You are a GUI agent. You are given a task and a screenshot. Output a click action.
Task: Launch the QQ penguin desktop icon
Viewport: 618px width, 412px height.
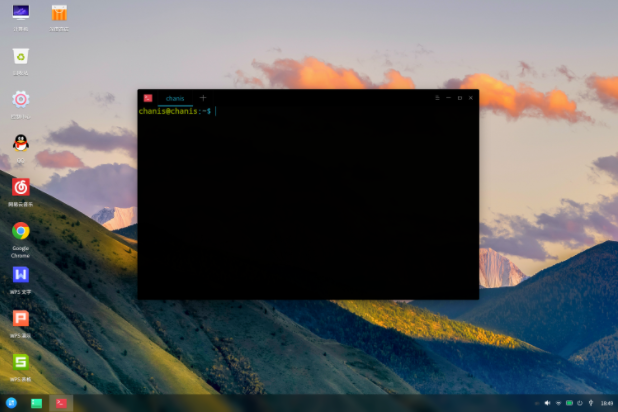click(x=21, y=143)
